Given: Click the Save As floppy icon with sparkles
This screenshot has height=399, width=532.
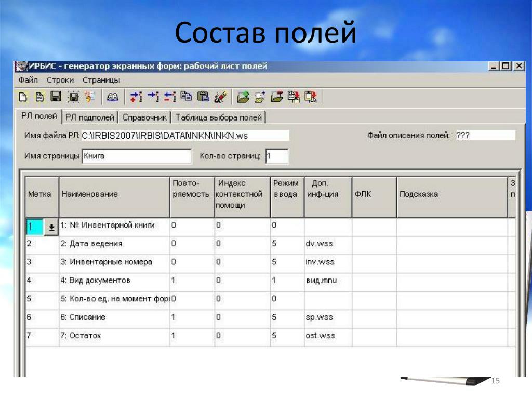Looking at the screenshot, I should [73, 97].
